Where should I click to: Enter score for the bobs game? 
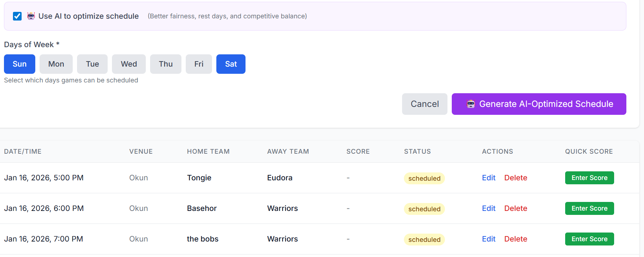(x=589, y=239)
